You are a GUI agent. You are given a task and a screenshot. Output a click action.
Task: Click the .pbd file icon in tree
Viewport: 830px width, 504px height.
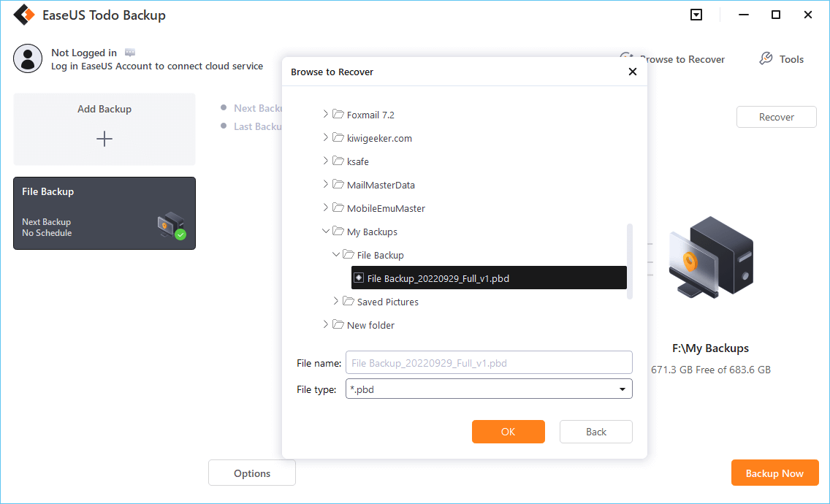coord(359,278)
